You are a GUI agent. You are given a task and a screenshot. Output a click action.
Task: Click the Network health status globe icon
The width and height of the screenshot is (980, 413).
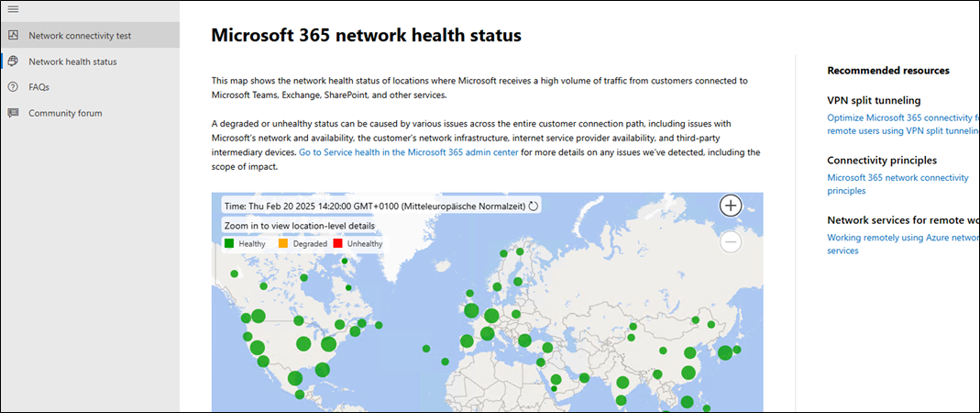point(13,61)
